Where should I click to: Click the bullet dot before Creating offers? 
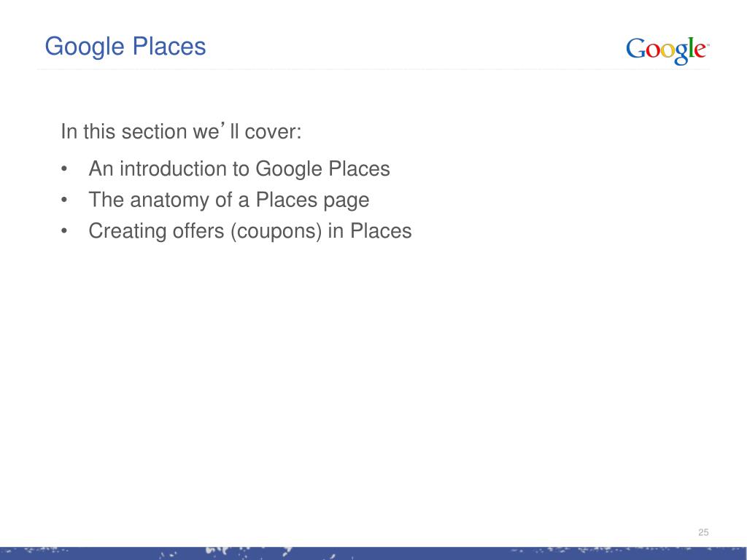point(64,230)
